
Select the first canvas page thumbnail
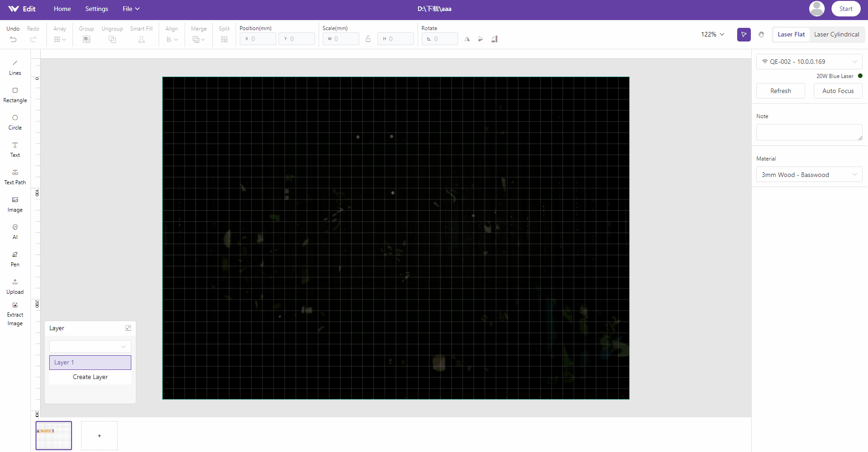(54, 436)
